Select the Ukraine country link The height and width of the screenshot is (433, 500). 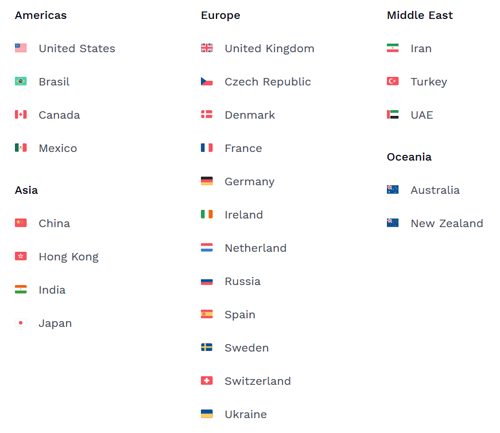pyautogui.click(x=246, y=414)
